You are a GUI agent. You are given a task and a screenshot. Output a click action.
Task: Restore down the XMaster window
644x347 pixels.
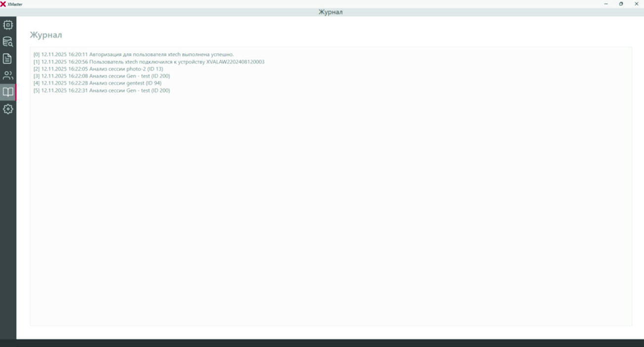[621, 4]
